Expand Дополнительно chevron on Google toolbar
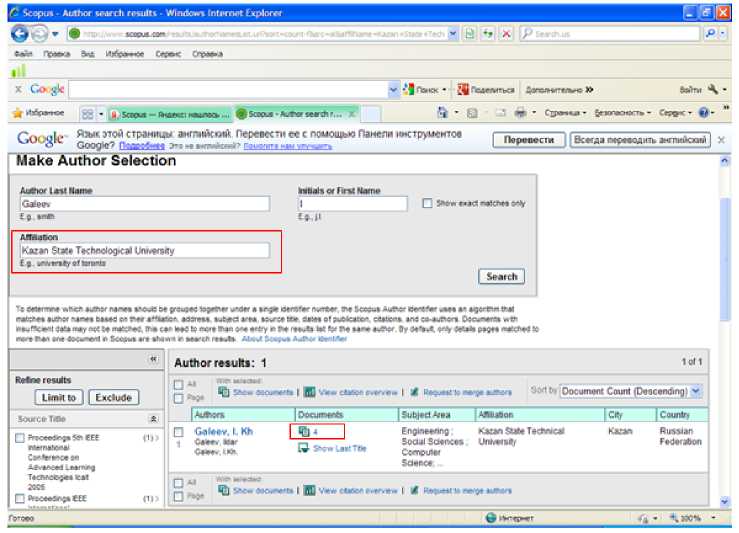 [x=589, y=89]
